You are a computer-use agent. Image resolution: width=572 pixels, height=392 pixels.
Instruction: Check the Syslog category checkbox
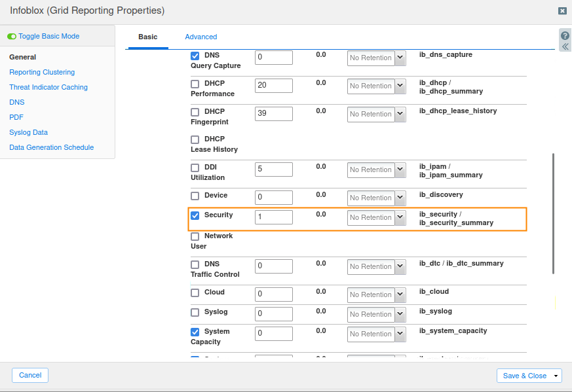(195, 312)
